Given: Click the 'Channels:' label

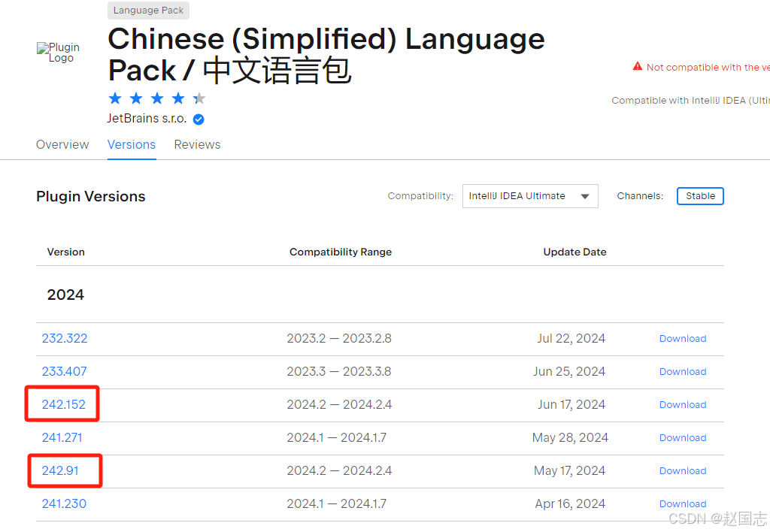Looking at the screenshot, I should tap(640, 196).
